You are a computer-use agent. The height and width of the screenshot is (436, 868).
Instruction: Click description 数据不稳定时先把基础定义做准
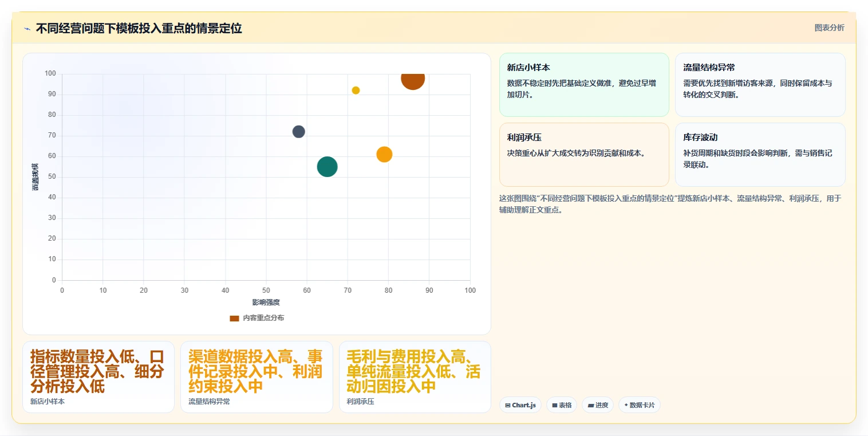[x=582, y=89]
